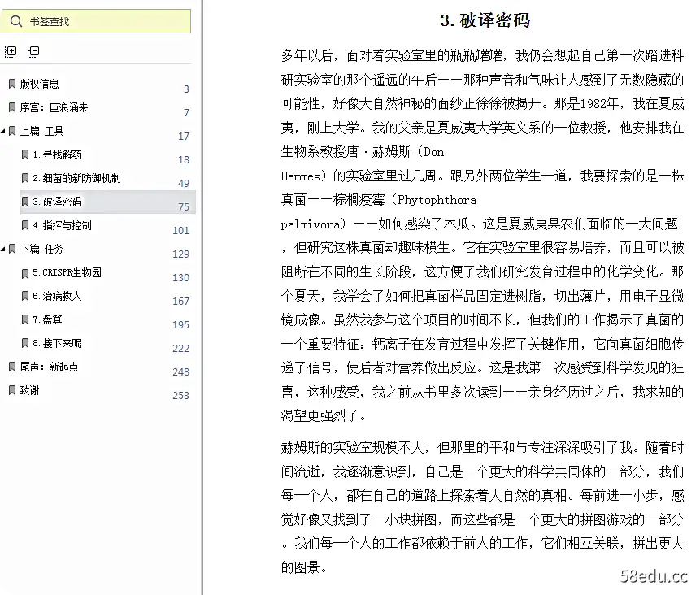Image resolution: width=700 pixels, height=595 pixels.
Task: Click bookmark icon beside 3.破译密码
Action: pos(25,202)
